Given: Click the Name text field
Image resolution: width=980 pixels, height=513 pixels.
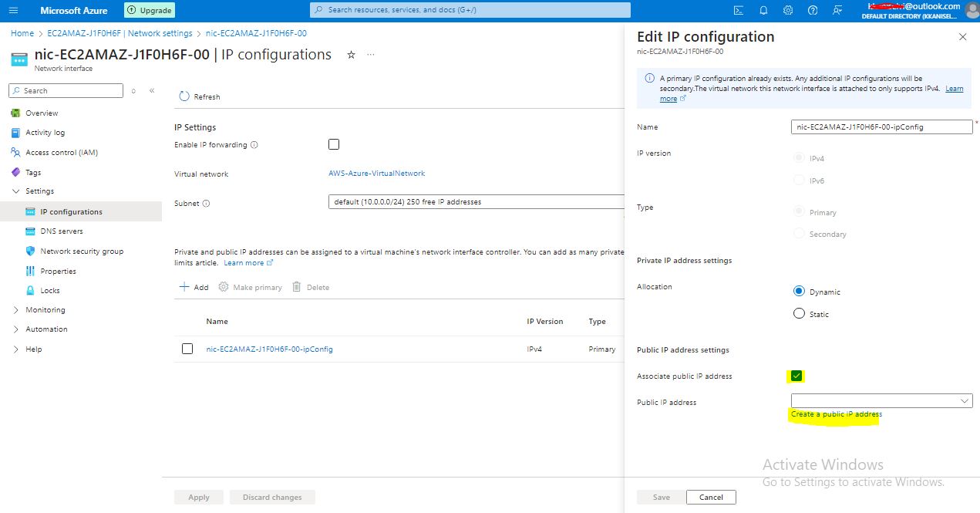Looking at the screenshot, I should coord(881,127).
